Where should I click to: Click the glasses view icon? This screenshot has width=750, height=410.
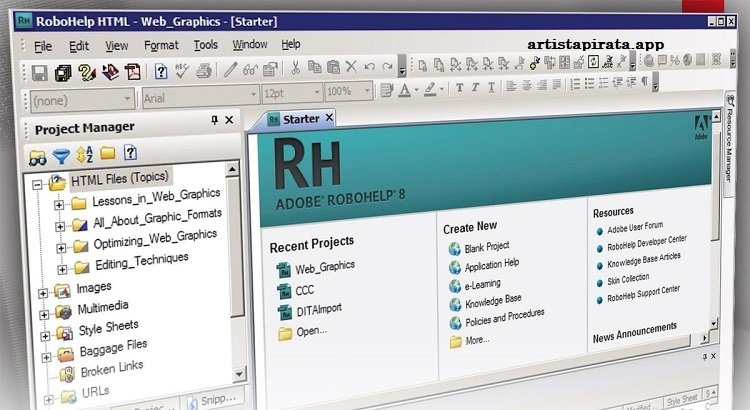pyautogui.click(x=250, y=69)
